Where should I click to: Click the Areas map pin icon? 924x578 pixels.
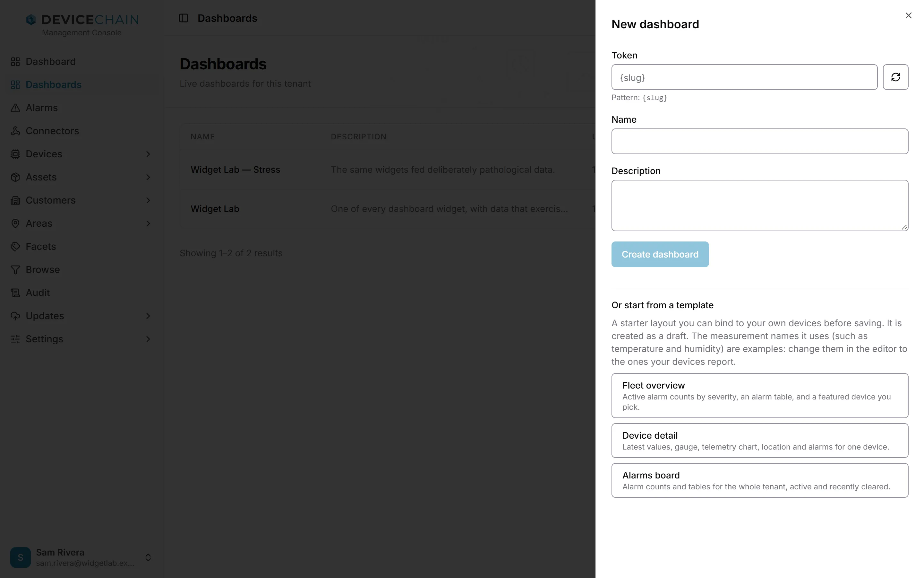[x=15, y=223]
